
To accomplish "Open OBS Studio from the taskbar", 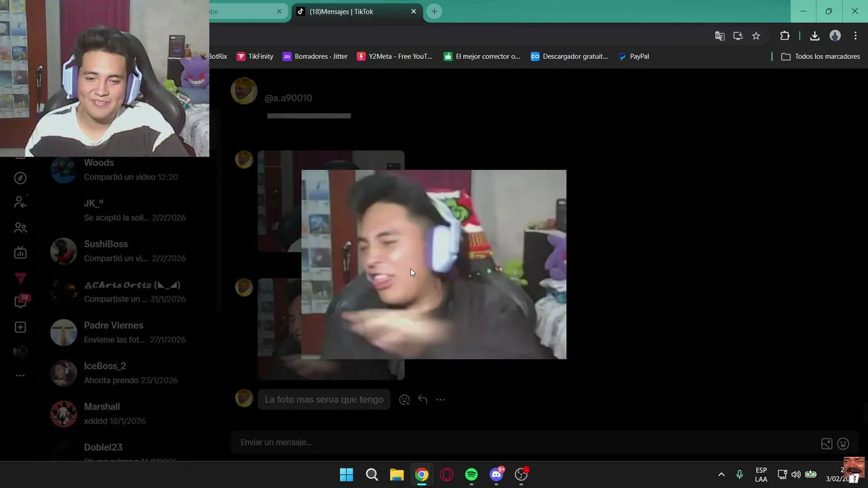I will (x=521, y=474).
